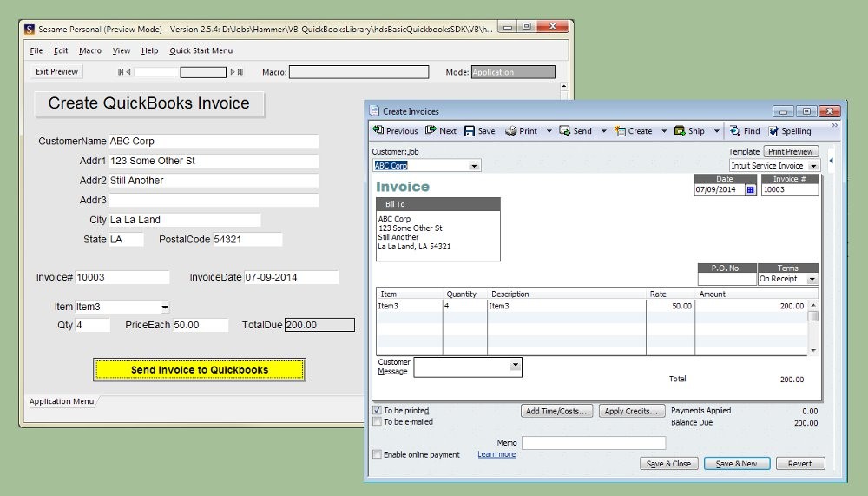Click the Macro field in Sesame toolbar
868x496 pixels.
tap(358, 72)
